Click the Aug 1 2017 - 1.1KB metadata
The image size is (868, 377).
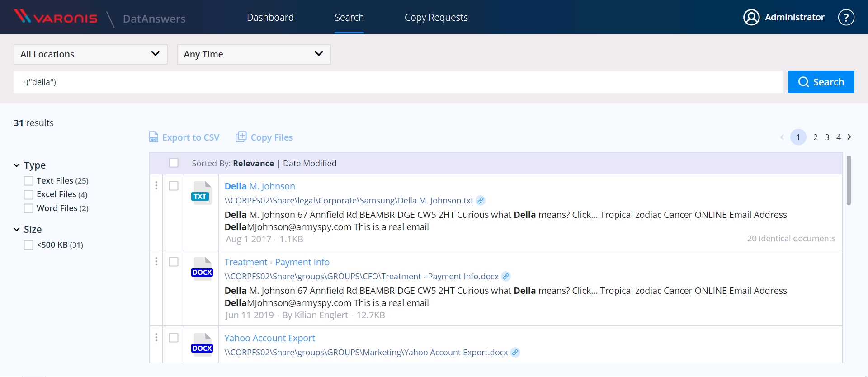point(264,239)
